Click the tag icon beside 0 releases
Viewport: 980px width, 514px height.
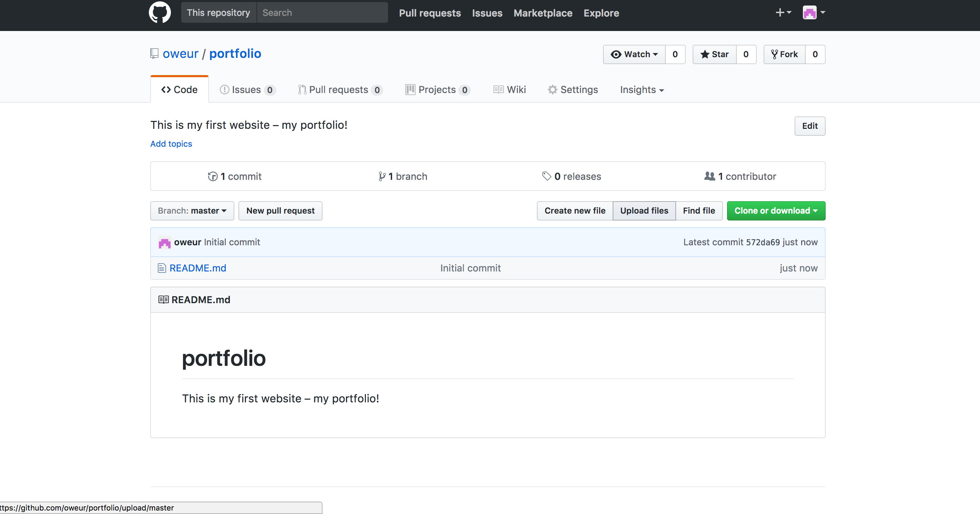547,176
